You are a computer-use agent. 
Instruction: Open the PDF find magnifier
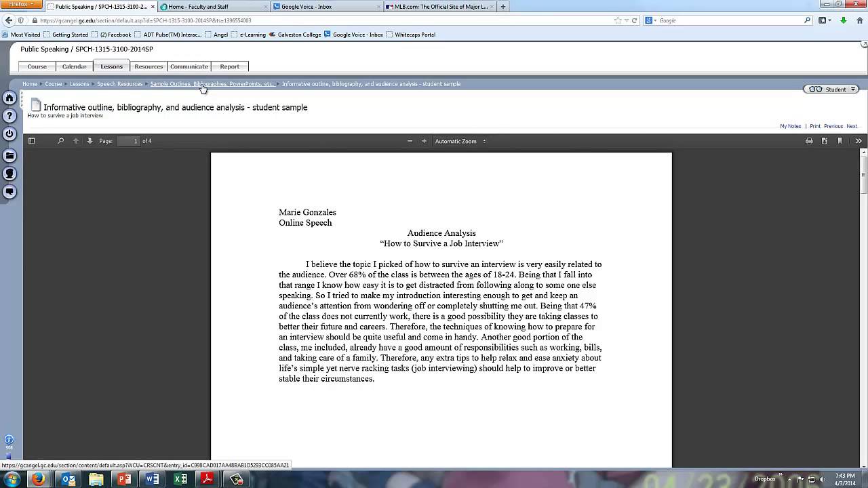60,141
